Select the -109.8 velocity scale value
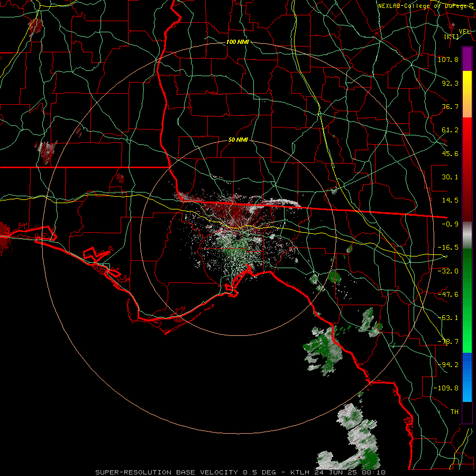 (x=446, y=388)
